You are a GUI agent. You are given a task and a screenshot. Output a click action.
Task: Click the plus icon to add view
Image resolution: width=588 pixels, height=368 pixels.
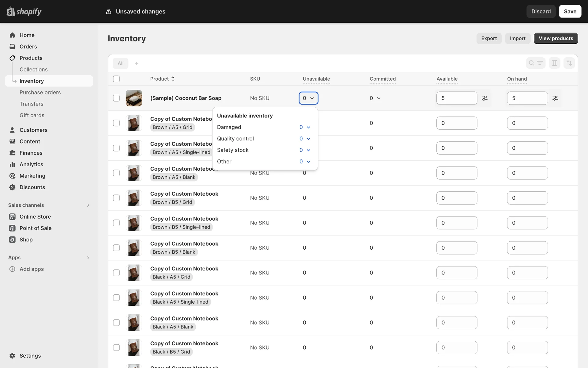click(x=137, y=63)
